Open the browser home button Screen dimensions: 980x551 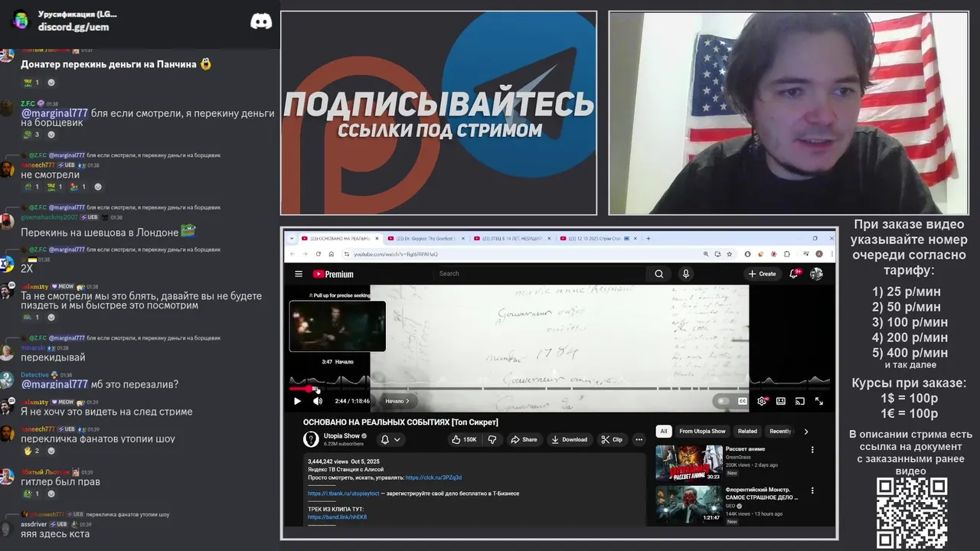pos(331,254)
